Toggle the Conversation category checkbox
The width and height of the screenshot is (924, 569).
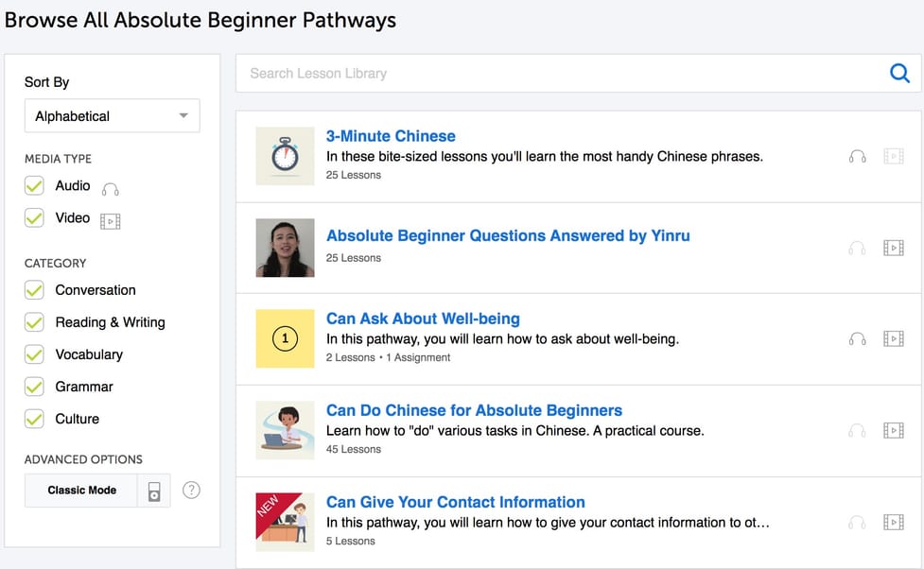[x=34, y=290]
